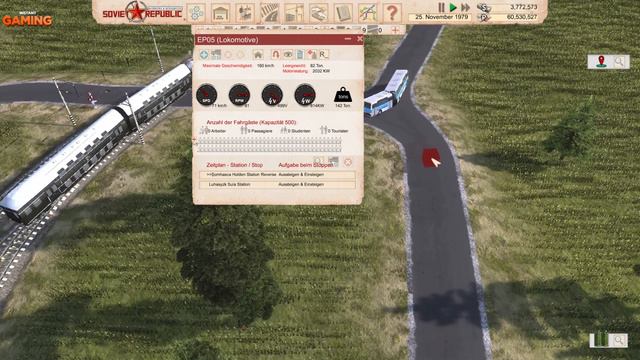Click the magnet coupling icon

tap(276, 54)
